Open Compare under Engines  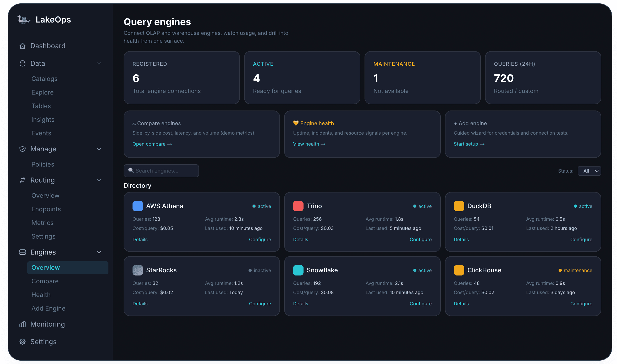pos(45,281)
